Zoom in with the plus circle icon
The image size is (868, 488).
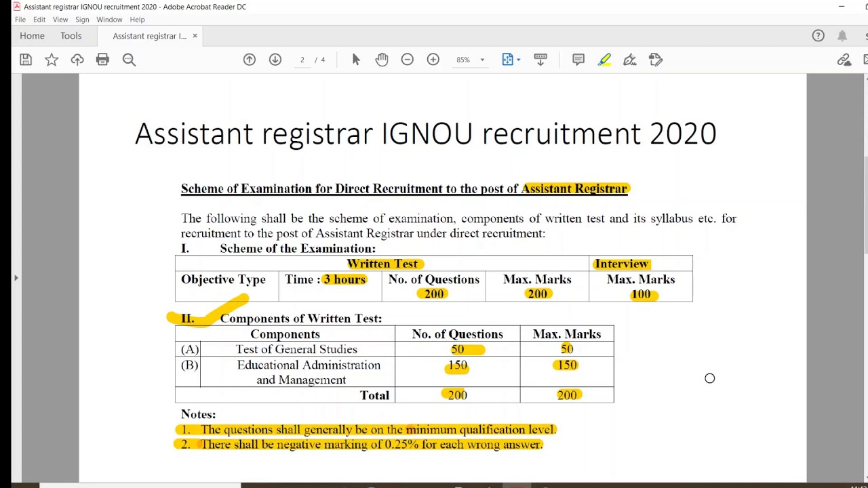click(433, 60)
